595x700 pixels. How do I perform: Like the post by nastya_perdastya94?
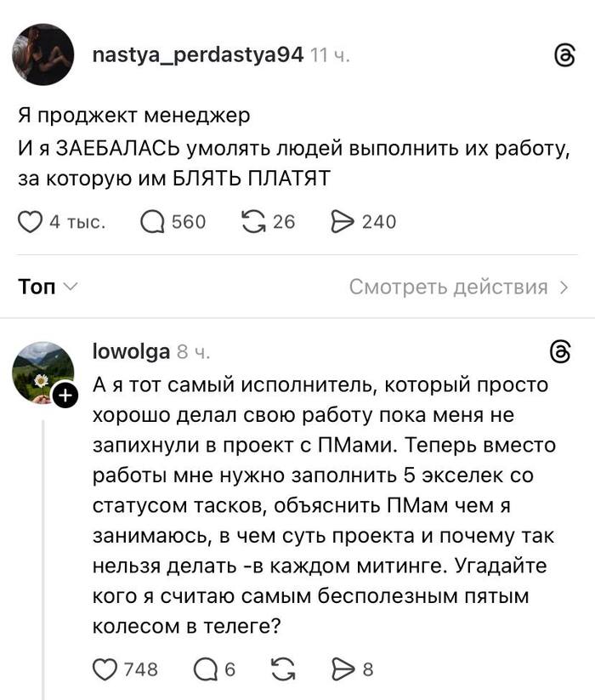pos(31,222)
